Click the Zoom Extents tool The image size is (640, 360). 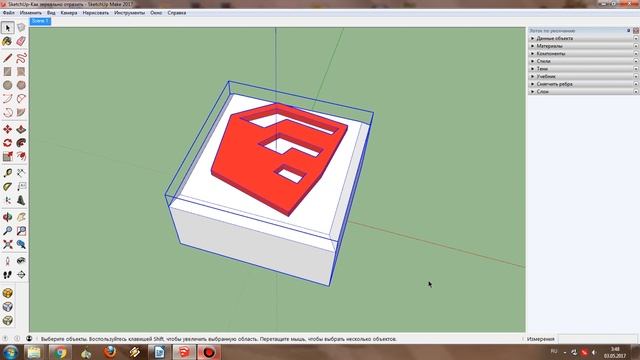[7, 244]
